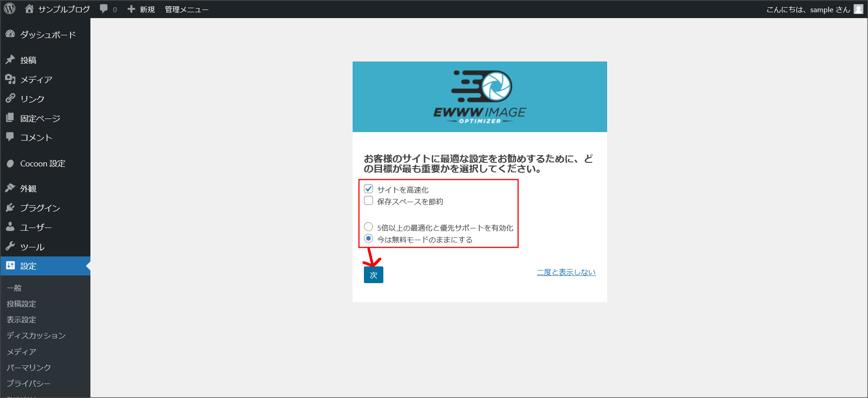868x398 pixels.
Task: Click the 二度と表示しない link
Action: (566, 272)
